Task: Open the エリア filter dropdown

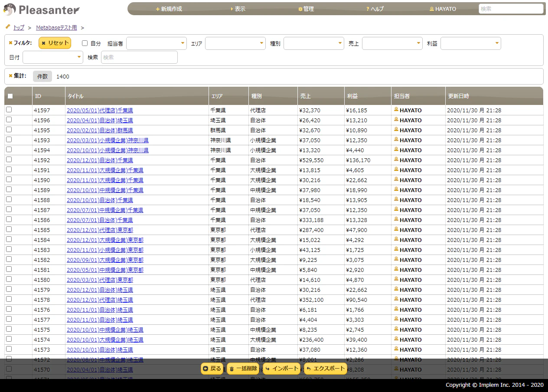Action: tap(235, 43)
